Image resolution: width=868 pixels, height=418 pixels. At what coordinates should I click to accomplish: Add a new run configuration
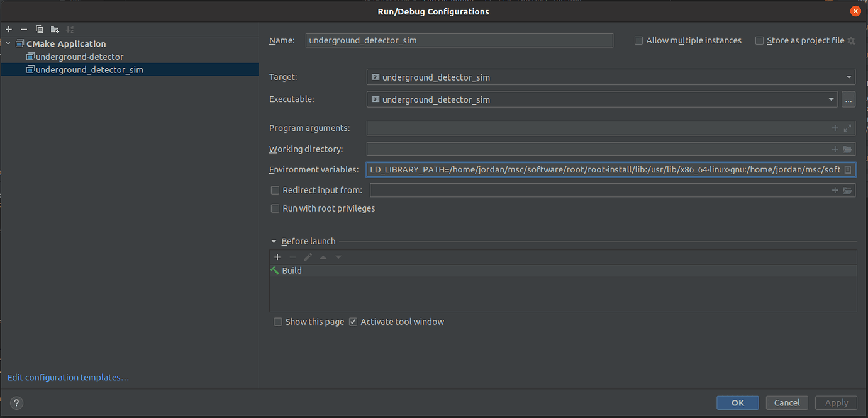point(9,29)
